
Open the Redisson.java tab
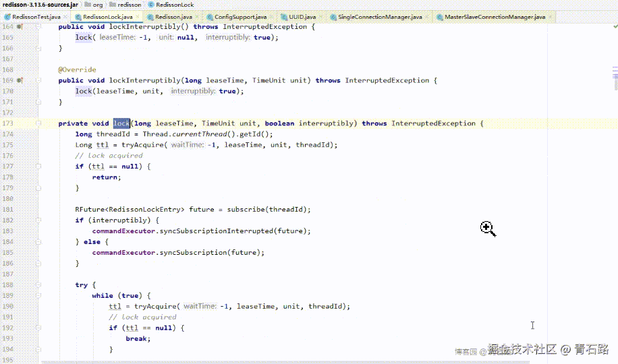[x=173, y=17]
